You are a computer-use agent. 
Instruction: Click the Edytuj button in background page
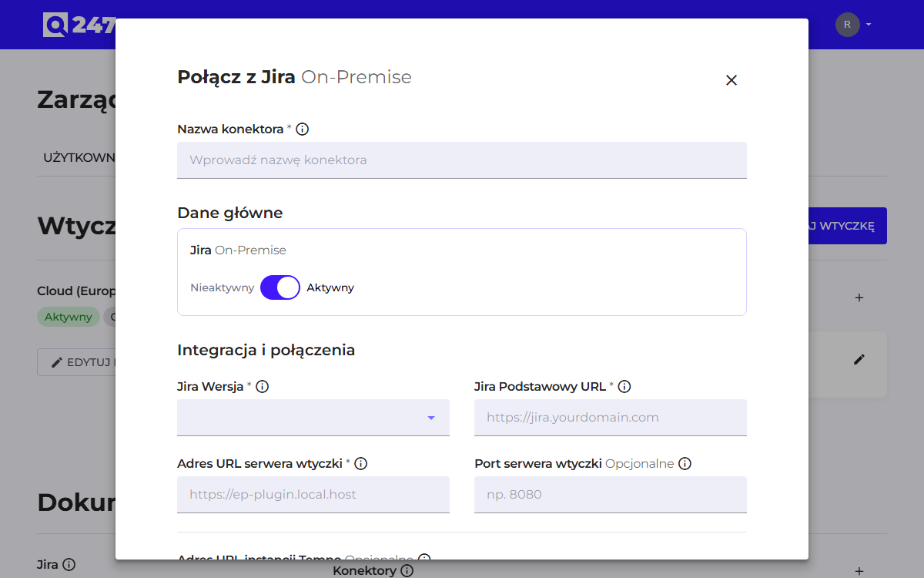76,362
